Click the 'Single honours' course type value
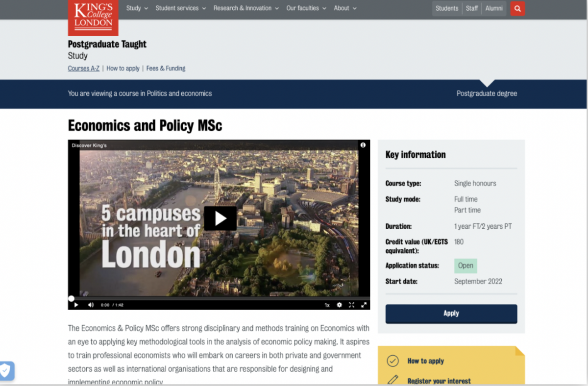This screenshot has width=588, height=386. pyautogui.click(x=475, y=184)
